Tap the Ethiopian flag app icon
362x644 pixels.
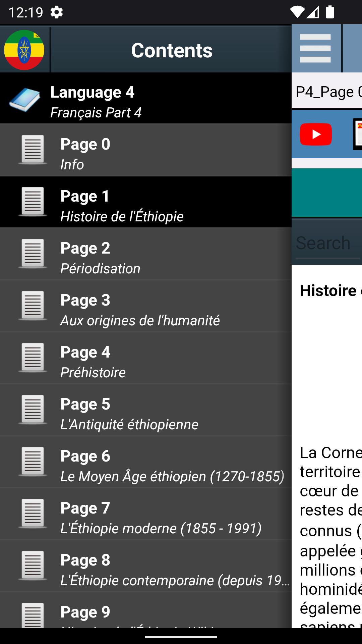pyautogui.click(x=24, y=50)
